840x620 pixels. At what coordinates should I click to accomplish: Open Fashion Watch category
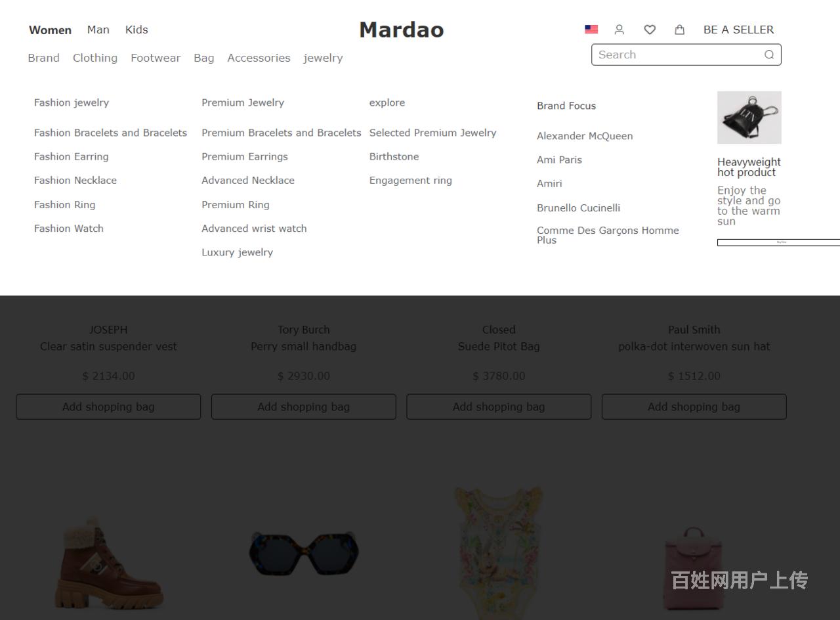coord(69,228)
